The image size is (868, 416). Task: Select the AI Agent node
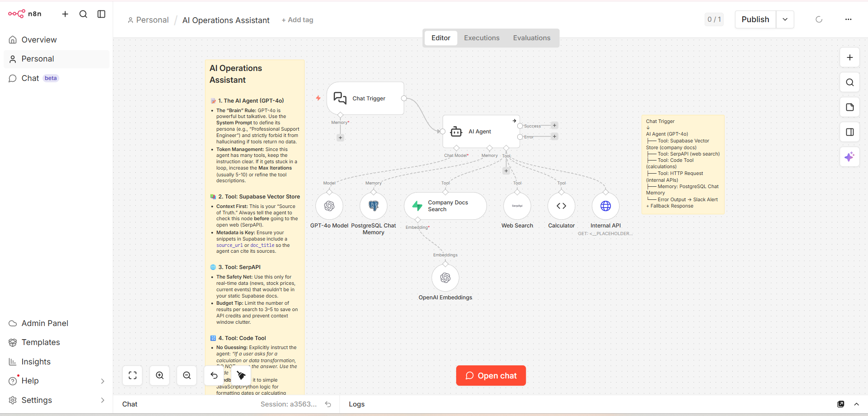point(481,132)
